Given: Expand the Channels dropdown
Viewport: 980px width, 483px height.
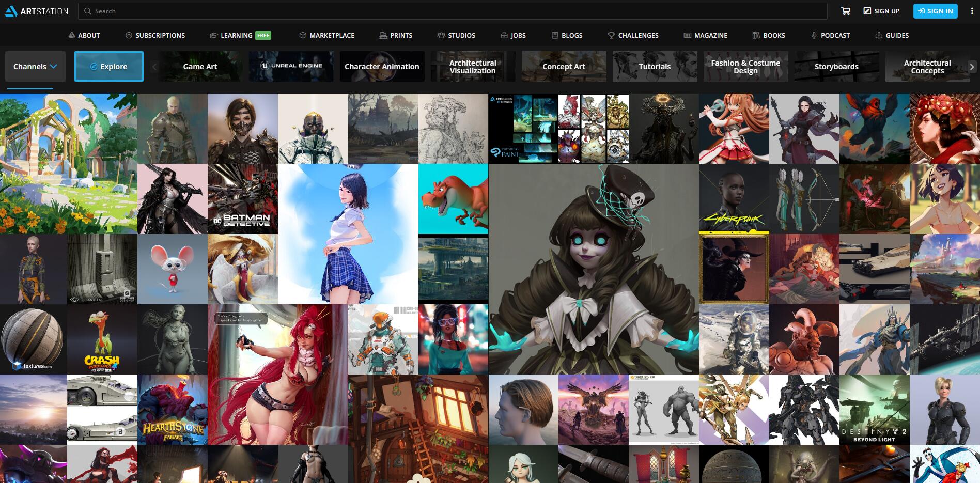Looking at the screenshot, I should pos(35,66).
